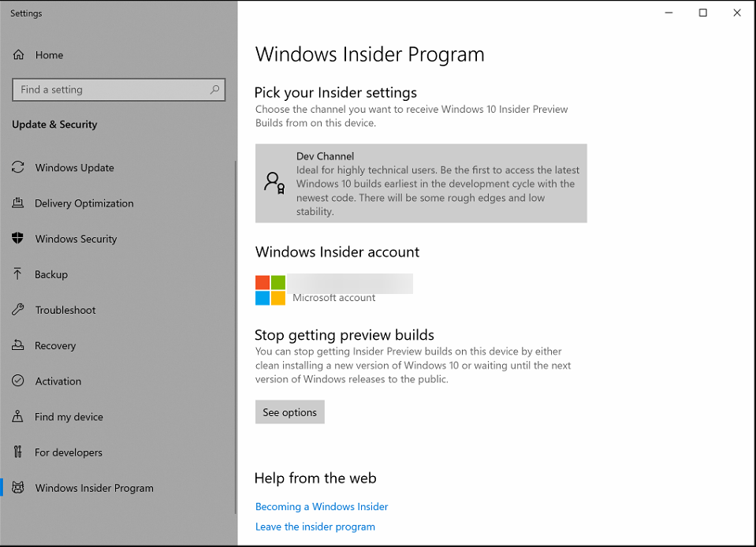Click the Troubleshoot wrench icon
The image size is (756, 547).
point(18,310)
